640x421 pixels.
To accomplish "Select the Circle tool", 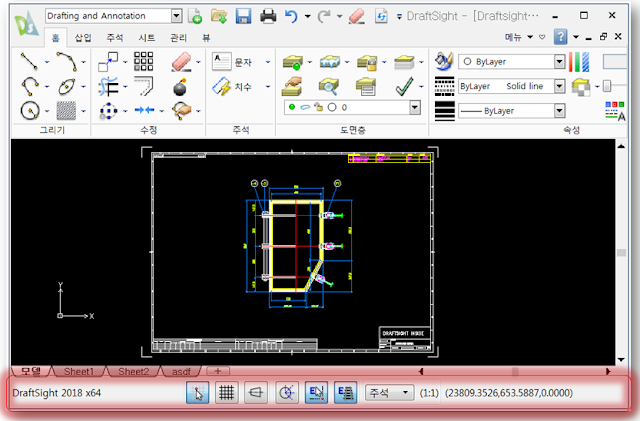I will (29, 111).
